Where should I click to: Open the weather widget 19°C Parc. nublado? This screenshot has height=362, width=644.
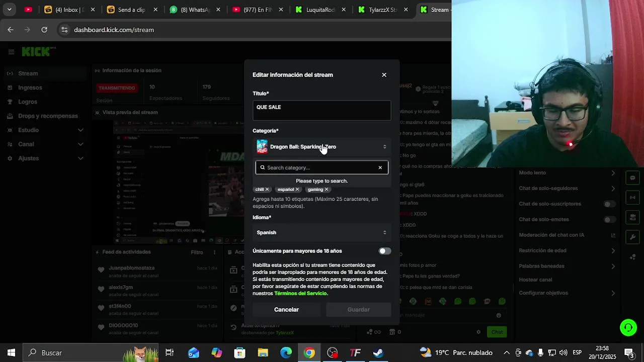pos(456,353)
